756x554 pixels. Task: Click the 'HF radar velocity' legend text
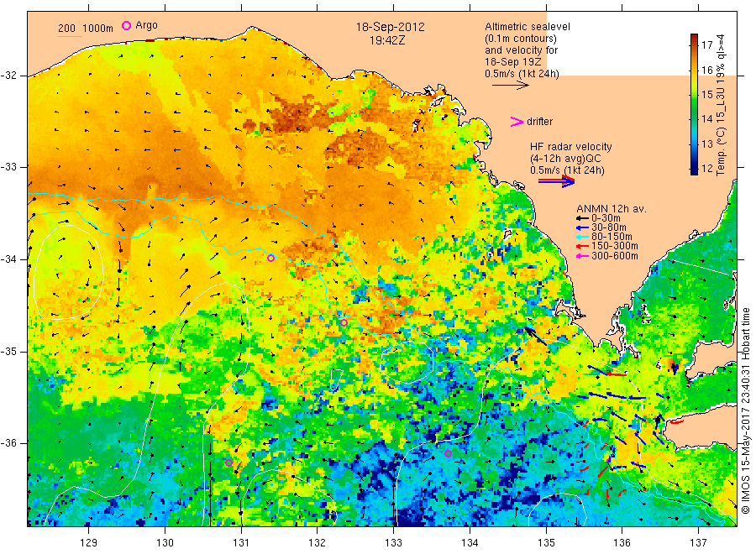(x=571, y=147)
